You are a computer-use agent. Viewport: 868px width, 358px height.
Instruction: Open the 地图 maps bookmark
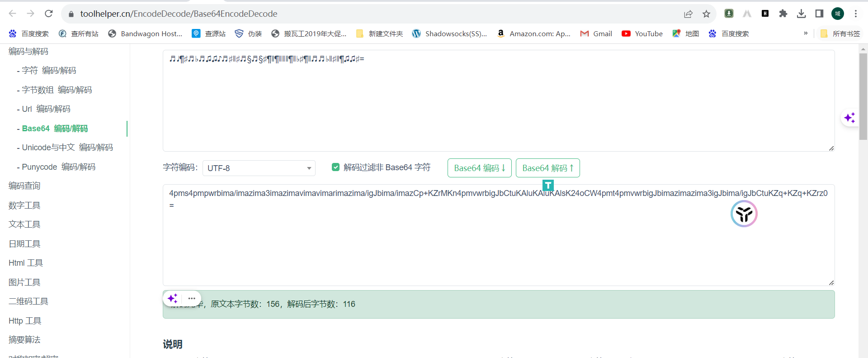coord(685,33)
